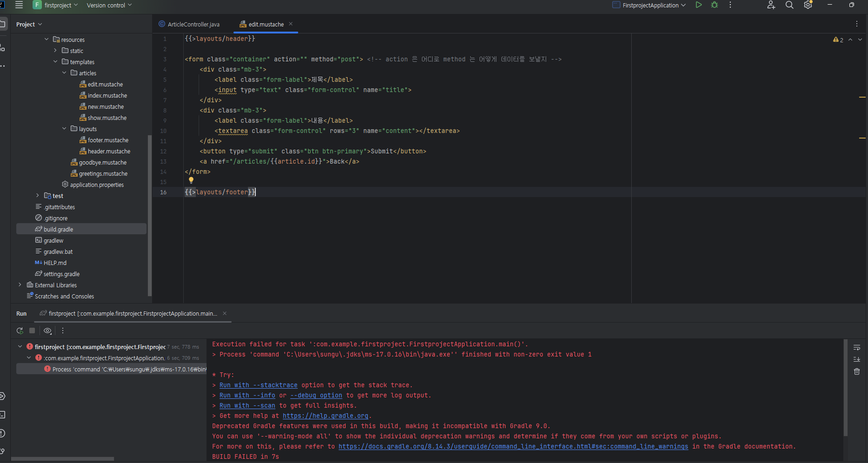Click Run with --stacktrace link
Viewport: 868px width, 463px height.
259,385
